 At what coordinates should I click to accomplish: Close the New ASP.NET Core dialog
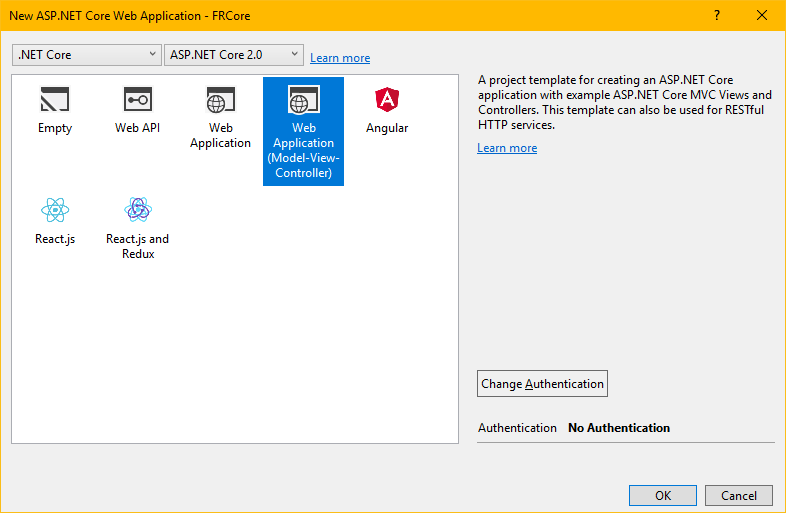[x=761, y=15]
